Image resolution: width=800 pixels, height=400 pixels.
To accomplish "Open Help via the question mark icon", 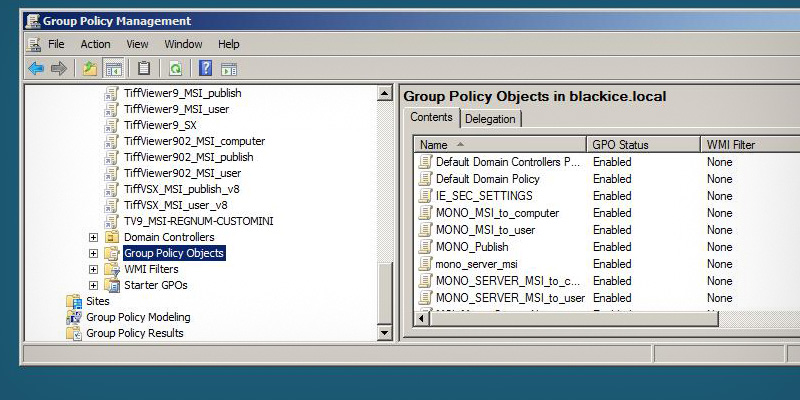I will [205, 68].
